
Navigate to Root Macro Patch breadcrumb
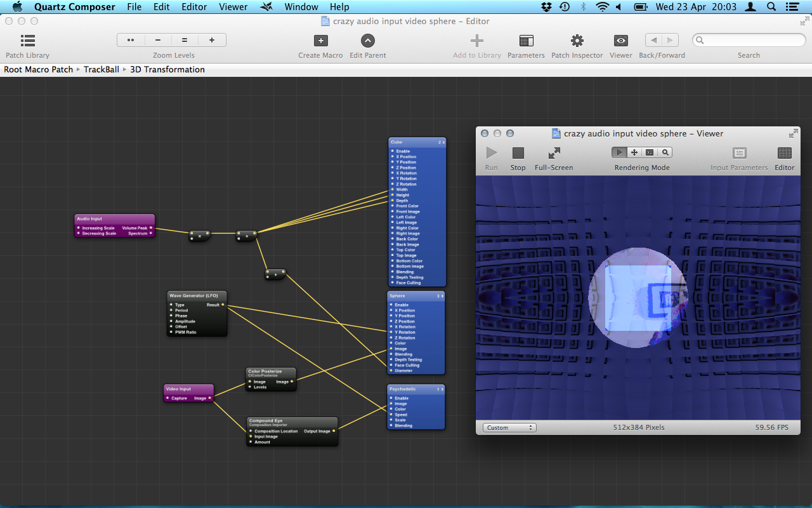(39, 69)
